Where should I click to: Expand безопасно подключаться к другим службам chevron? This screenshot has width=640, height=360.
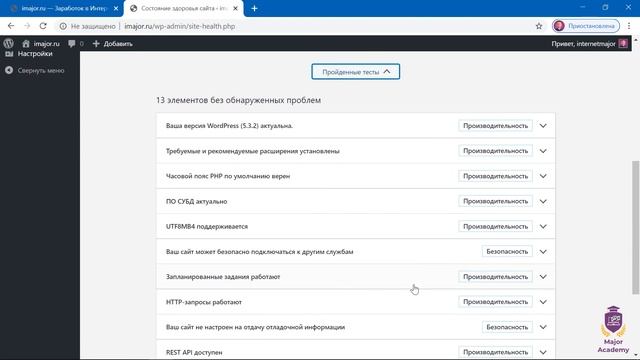tap(543, 252)
